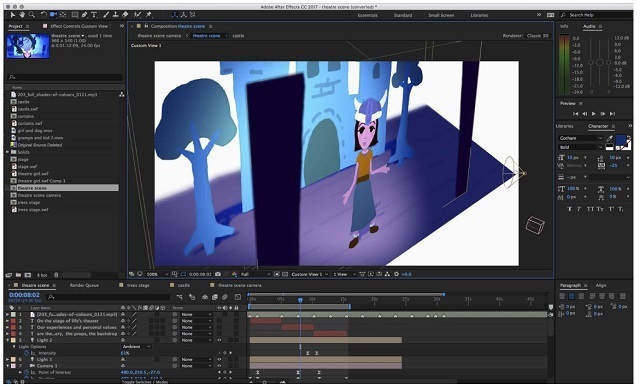Toggle the transparency grid icon
Viewport: 640px width, 386px height.
(285, 274)
